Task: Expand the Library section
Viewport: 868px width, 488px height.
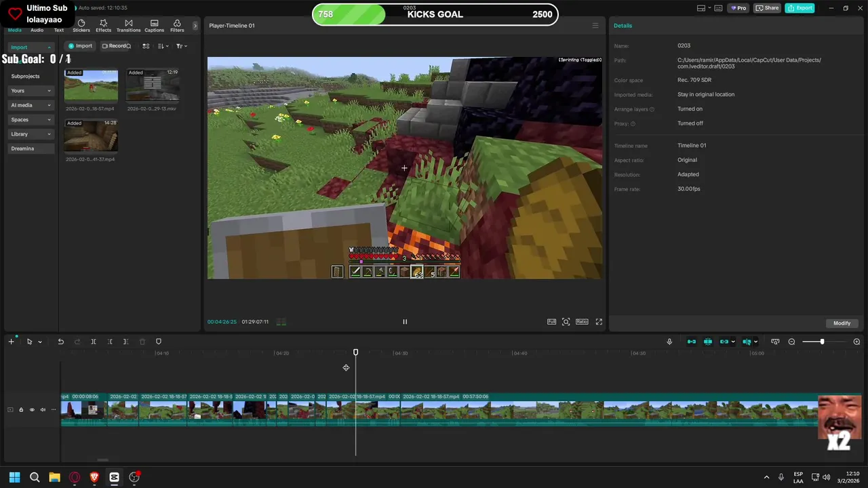Action: click(x=31, y=134)
